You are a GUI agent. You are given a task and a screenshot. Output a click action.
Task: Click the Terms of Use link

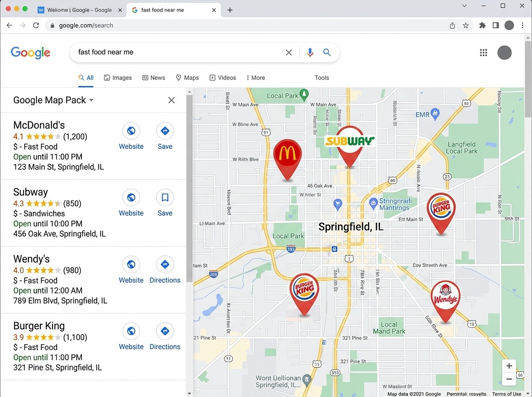(x=506, y=393)
